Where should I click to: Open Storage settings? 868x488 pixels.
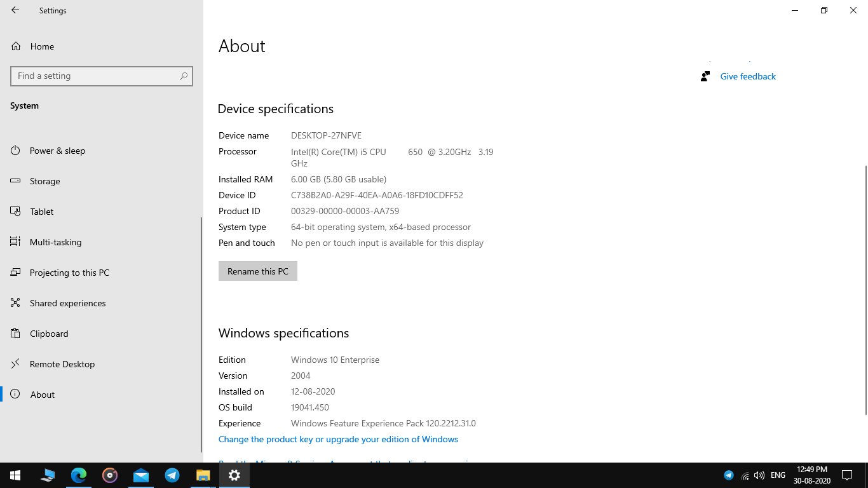102,181
